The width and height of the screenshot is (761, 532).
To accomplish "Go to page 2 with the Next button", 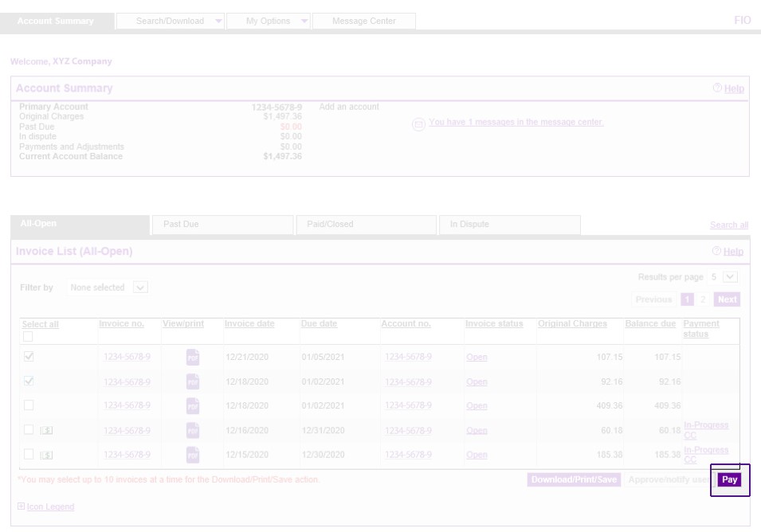I will pyautogui.click(x=726, y=299).
